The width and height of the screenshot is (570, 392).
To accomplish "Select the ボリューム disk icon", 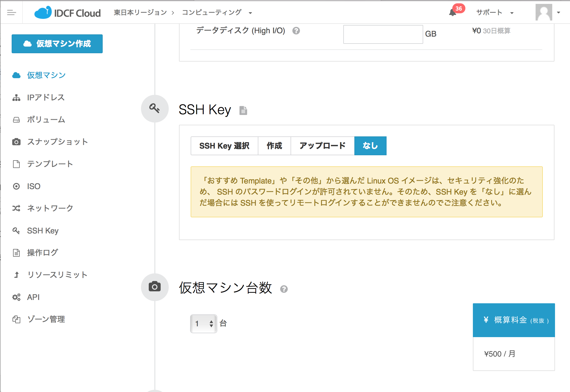I will point(16,120).
